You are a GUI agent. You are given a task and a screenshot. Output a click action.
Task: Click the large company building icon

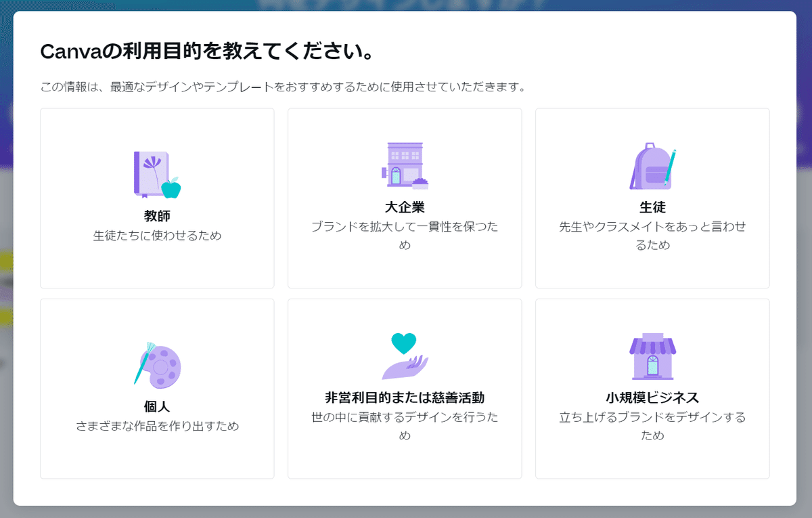[405, 166]
